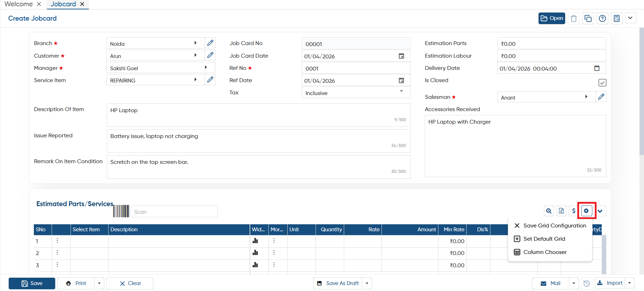This screenshot has width=644, height=291.
Task: Open the help question mark icon
Action: coord(602,19)
